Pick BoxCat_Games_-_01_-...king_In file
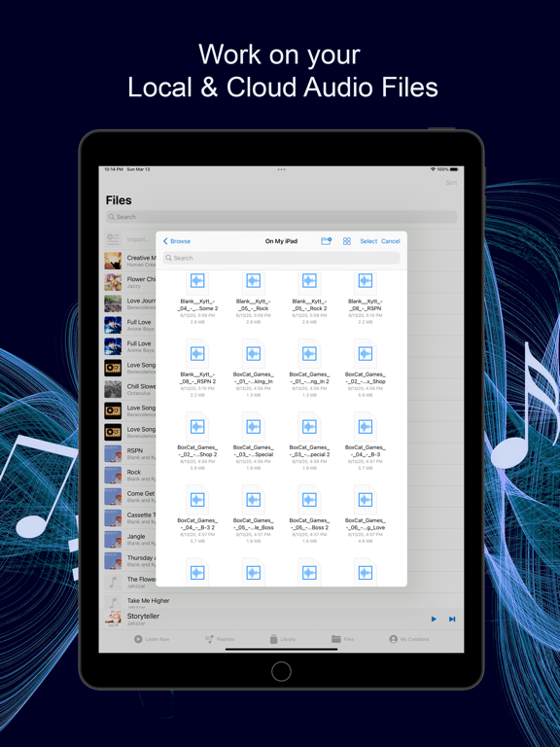560x747 pixels. click(254, 368)
